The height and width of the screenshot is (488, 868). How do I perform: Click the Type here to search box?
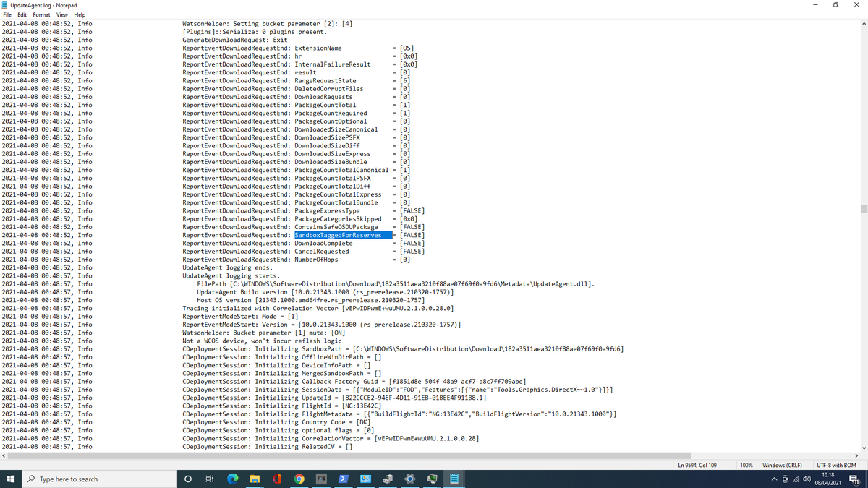point(98,479)
